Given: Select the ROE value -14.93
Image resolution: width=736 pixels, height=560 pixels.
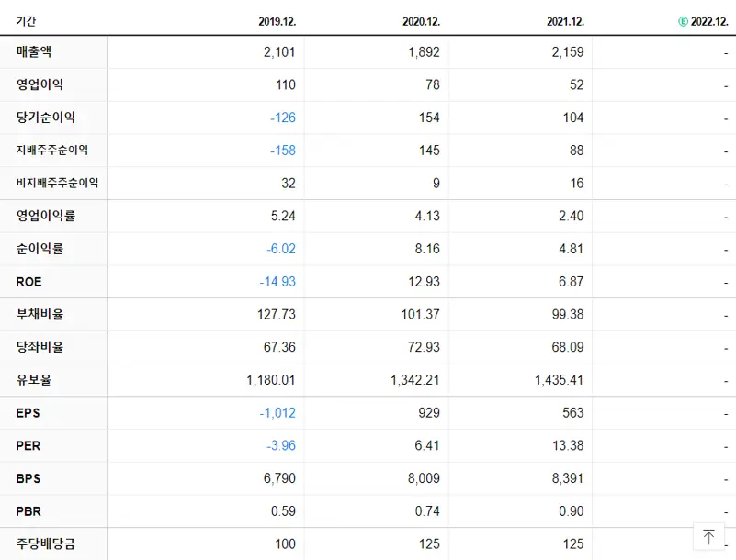Looking at the screenshot, I should (x=277, y=282).
